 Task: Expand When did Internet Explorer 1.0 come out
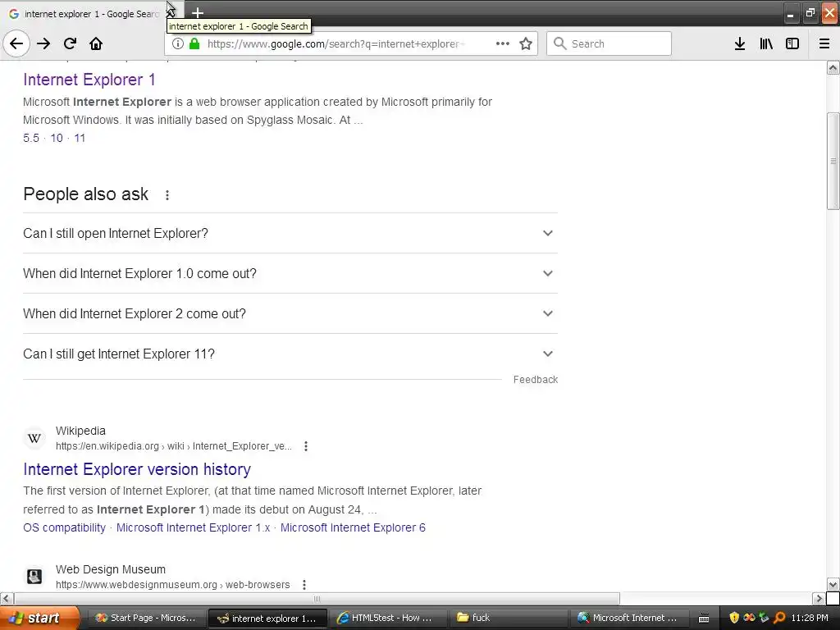(290, 273)
